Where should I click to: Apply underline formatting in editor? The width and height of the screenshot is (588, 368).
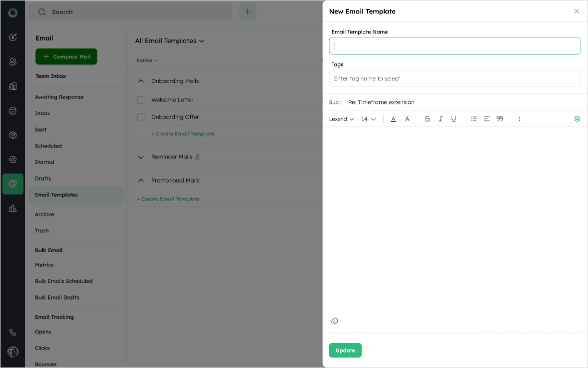tap(454, 119)
